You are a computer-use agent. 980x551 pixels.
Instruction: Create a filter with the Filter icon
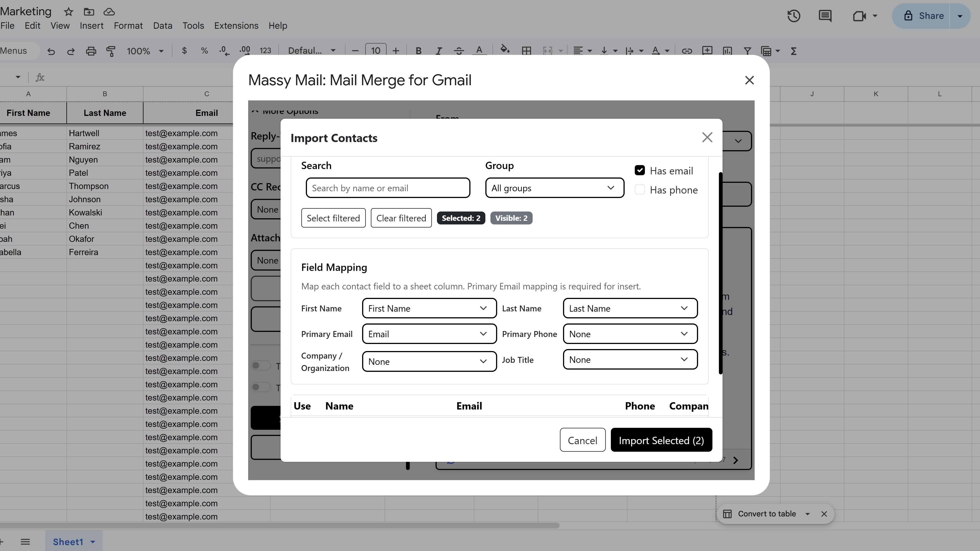pos(747,51)
